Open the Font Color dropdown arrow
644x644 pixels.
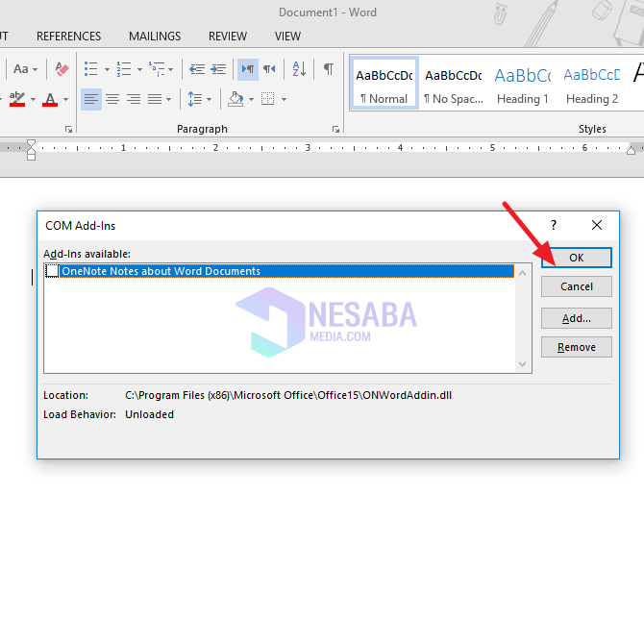pos(66,99)
